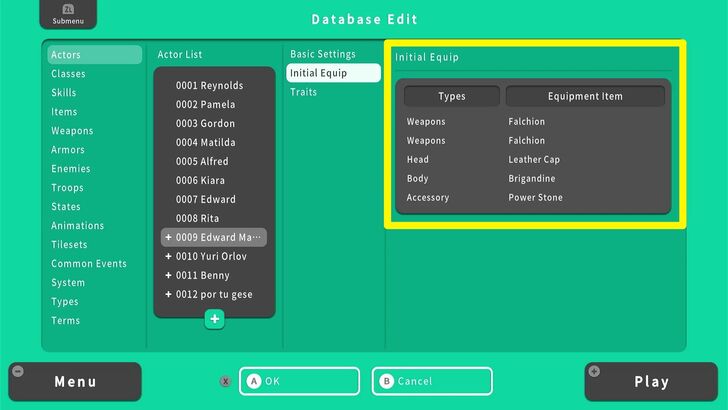728x410 pixels.
Task: Change the Accessory equipment Power Stone
Action: point(533,198)
